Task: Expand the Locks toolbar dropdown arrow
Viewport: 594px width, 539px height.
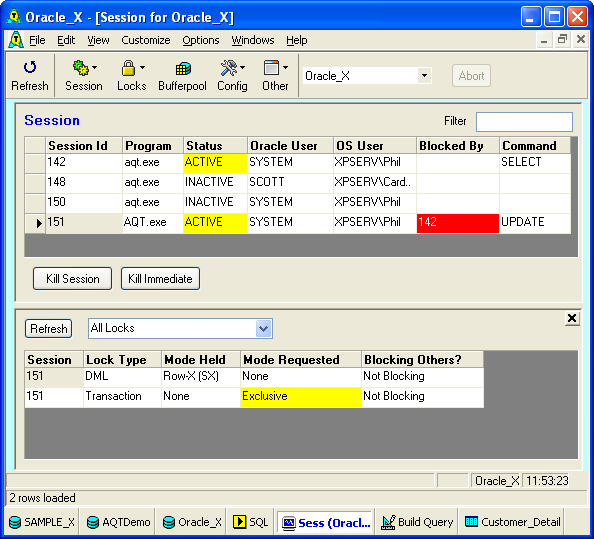Action: coord(142,67)
